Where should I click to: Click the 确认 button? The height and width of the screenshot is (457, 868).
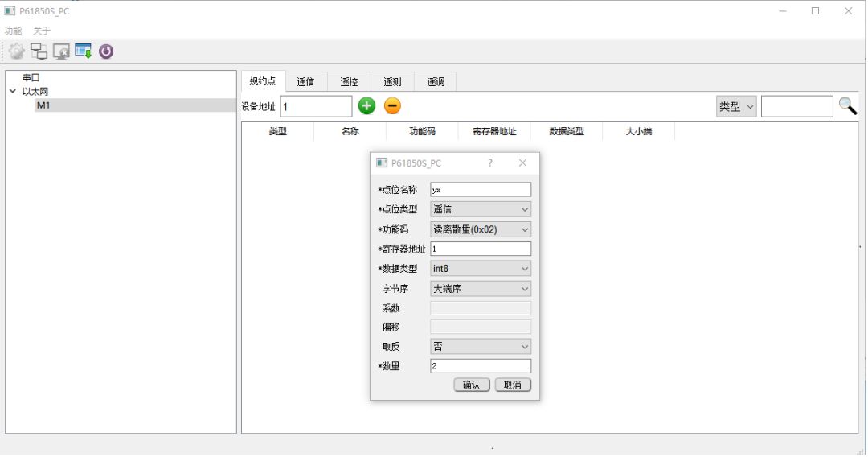[x=472, y=385]
